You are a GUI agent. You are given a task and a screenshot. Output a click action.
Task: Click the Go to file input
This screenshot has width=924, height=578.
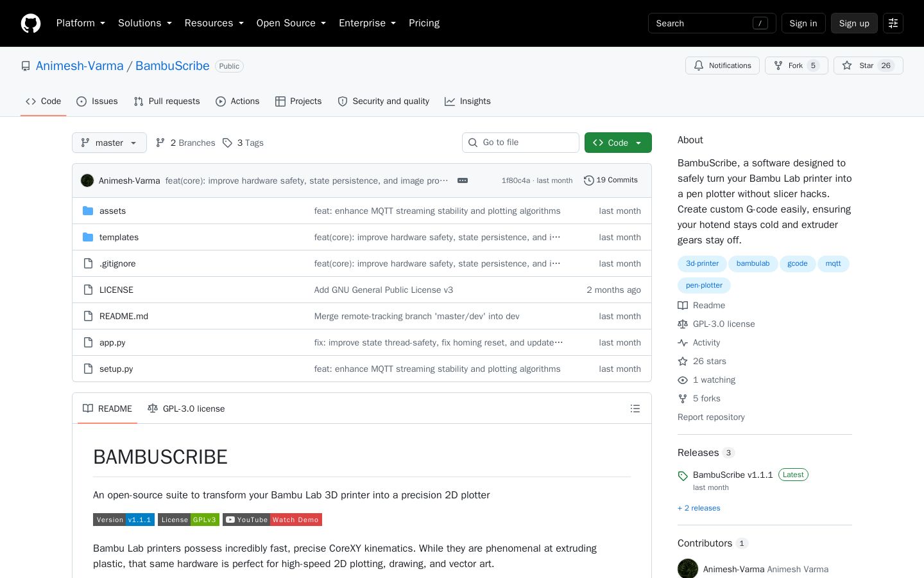point(520,143)
